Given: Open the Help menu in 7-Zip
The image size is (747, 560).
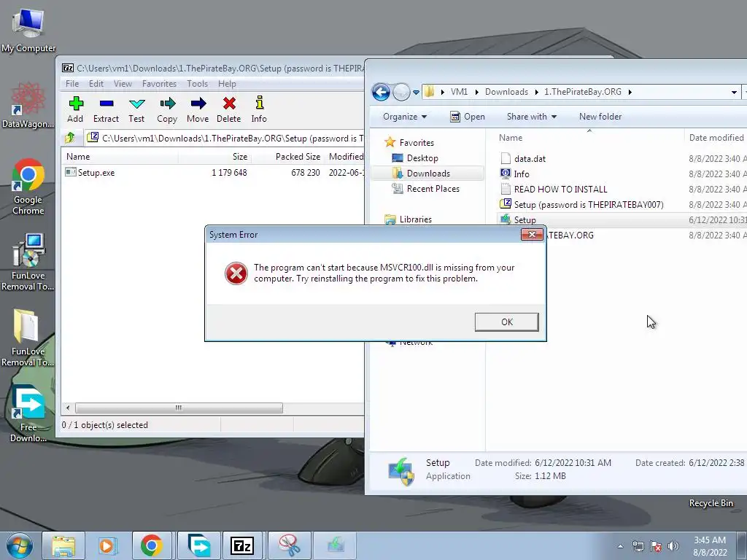Looking at the screenshot, I should [228, 84].
